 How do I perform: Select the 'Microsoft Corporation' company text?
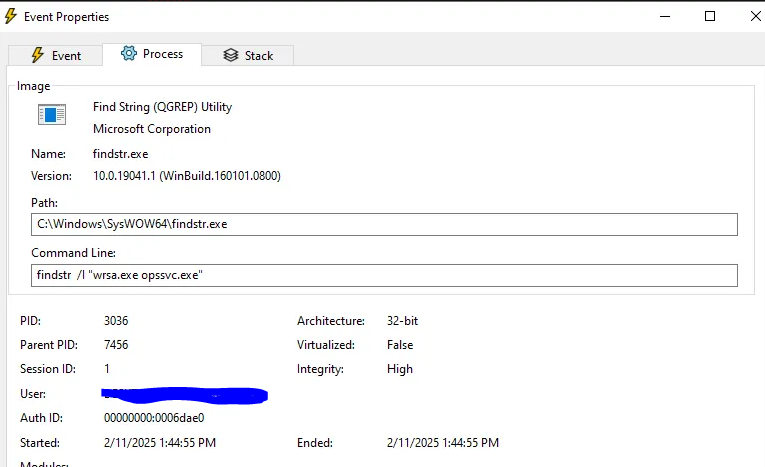(152, 129)
